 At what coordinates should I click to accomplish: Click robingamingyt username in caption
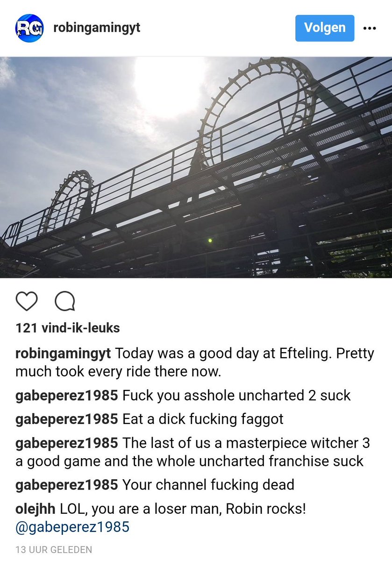pos(63,354)
